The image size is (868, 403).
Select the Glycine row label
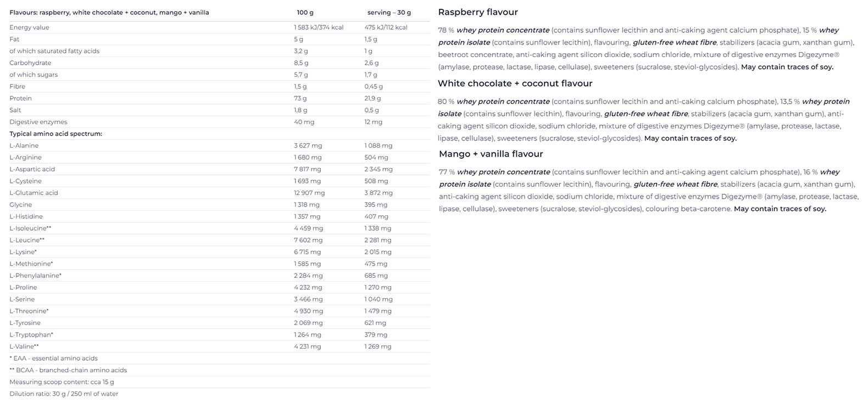(20, 205)
